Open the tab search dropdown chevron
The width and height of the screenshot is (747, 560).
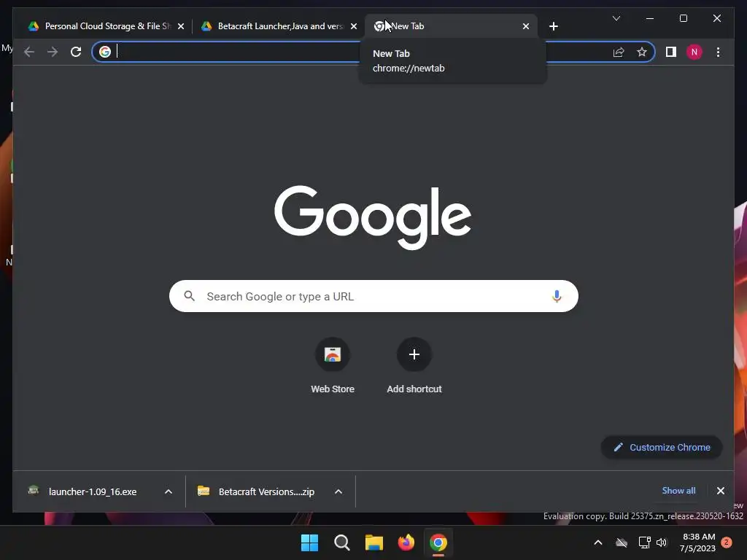pos(616,18)
